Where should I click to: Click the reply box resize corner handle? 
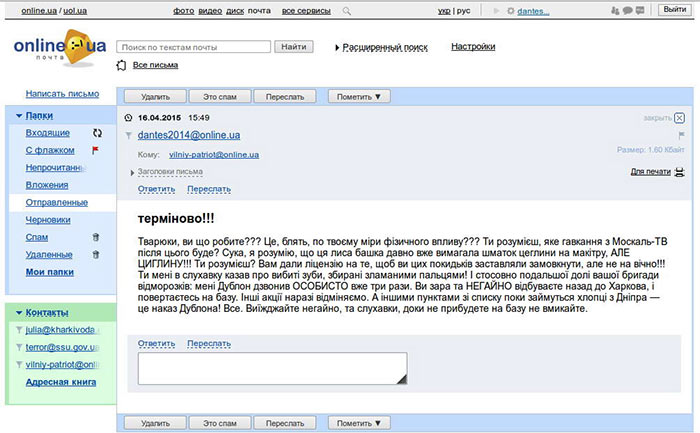pyautogui.click(x=402, y=379)
